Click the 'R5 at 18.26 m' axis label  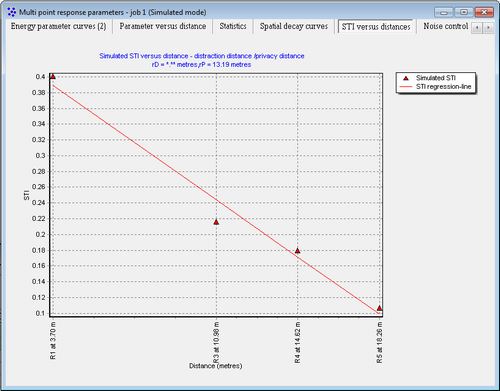click(x=379, y=342)
